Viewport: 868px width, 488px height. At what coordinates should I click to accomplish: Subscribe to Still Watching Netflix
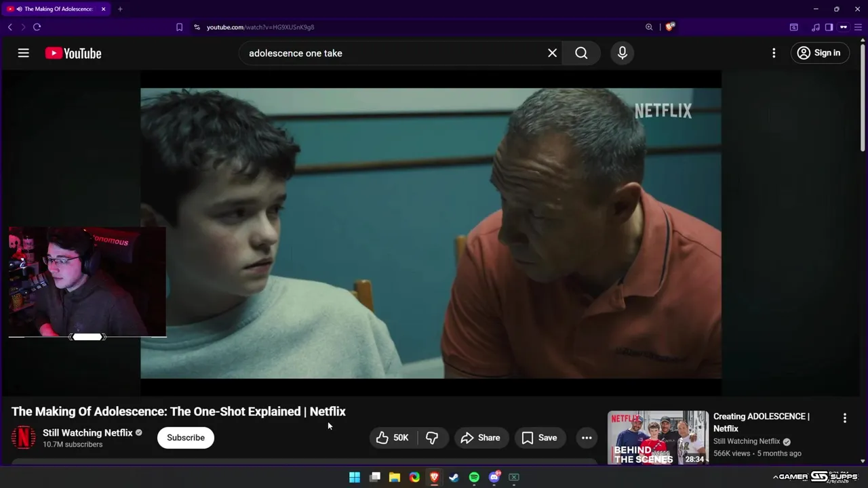coord(186,438)
